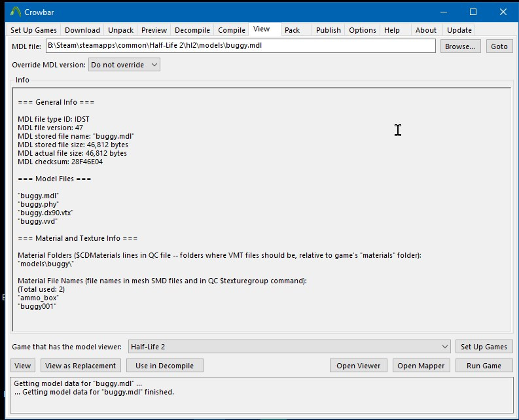Open the Options tab
This screenshot has height=420, width=519.
pyautogui.click(x=362, y=30)
